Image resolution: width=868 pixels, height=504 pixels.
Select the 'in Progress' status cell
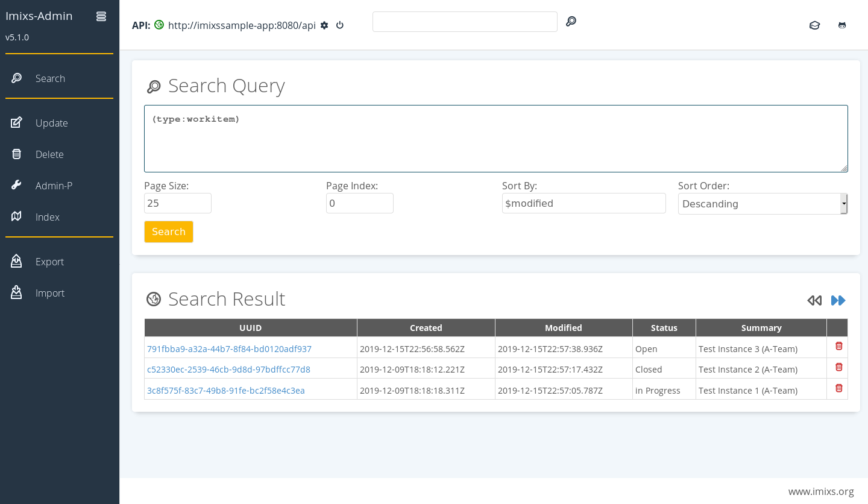tap(664, 389)
